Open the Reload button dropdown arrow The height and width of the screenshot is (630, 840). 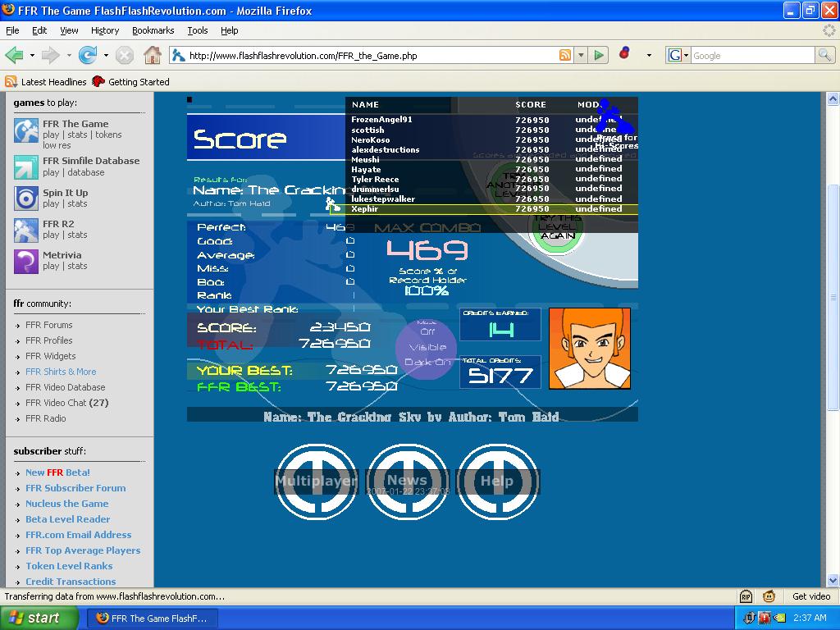click(106, 55)
